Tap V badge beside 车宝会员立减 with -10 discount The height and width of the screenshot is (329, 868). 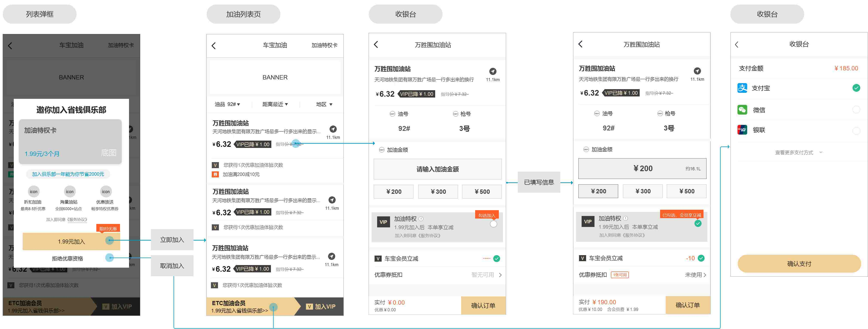tap(582, 258)
